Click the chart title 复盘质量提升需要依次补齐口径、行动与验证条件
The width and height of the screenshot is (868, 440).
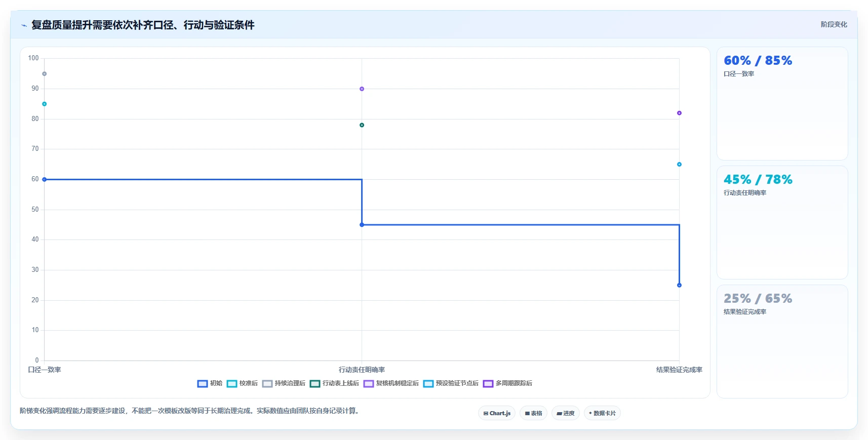pyautogui.click(x=143, y=25)
